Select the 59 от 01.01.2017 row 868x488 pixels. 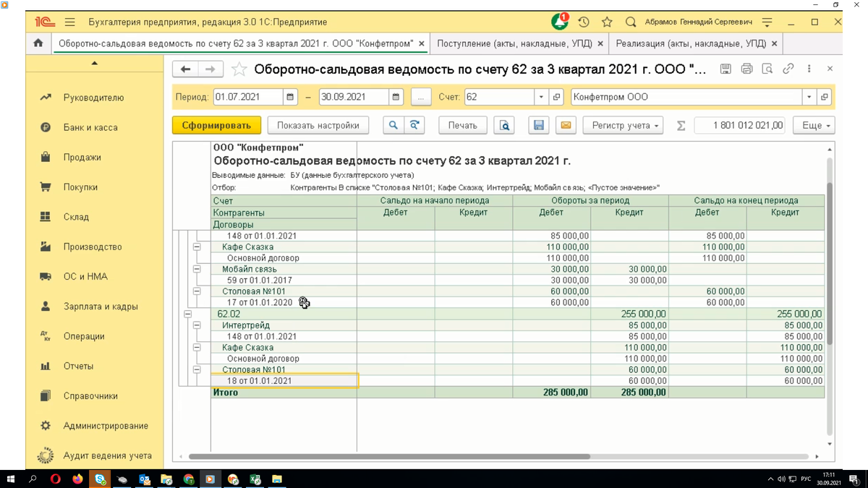click(284, 281)
